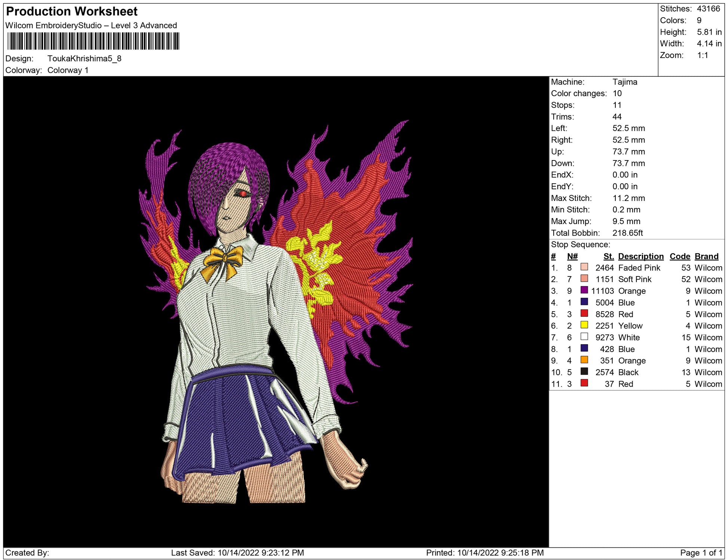Image resolution: width=728 pixels, height=560 pixels.
Task: Click the Stitches count 43166
Action: [708, 9]
